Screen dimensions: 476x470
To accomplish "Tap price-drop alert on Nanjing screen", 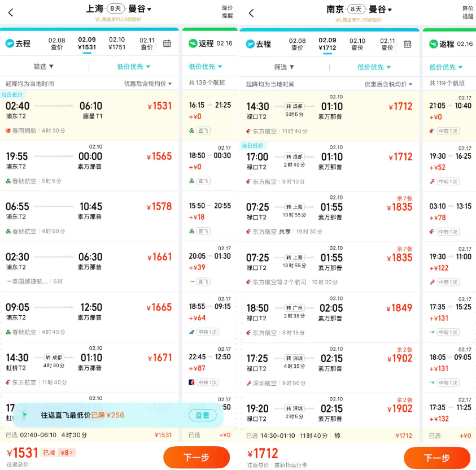I will [x=468, y=12].
